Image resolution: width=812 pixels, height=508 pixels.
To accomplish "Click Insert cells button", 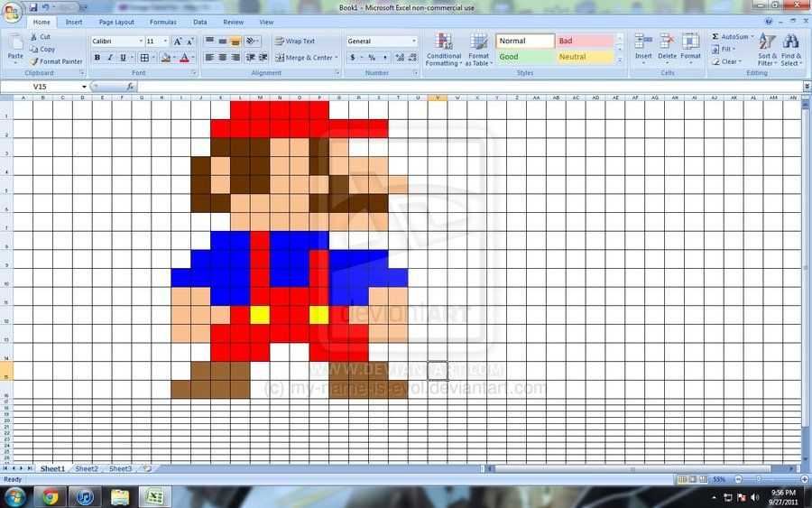I will [x=643, y=50].
